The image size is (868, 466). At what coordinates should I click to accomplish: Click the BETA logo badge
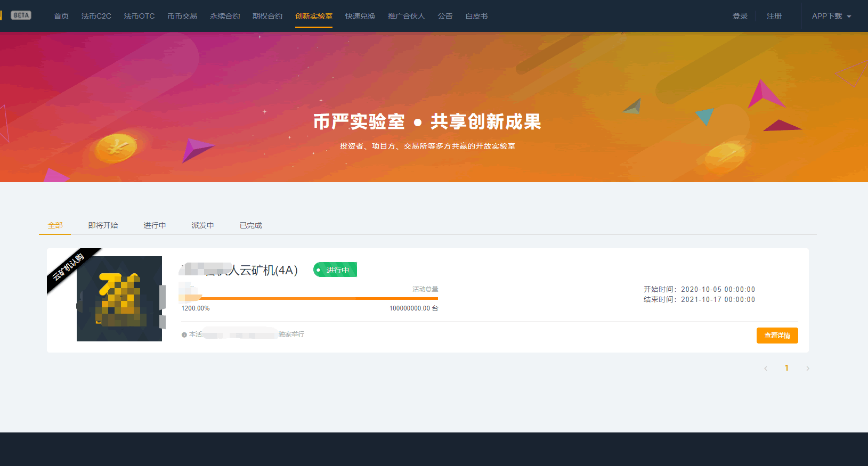click(x=21, y=15)
